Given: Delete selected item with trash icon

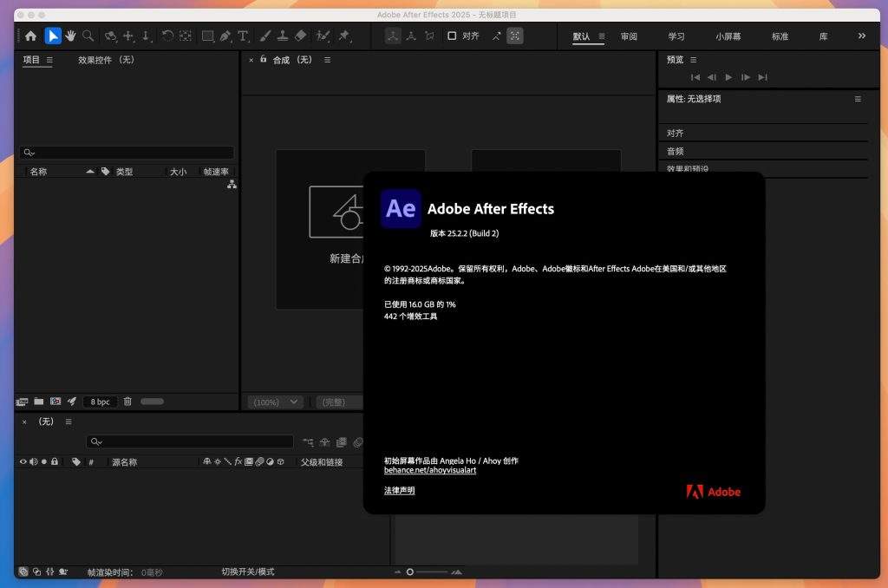Looking at the screenshot, I should [x=127, y=402].
